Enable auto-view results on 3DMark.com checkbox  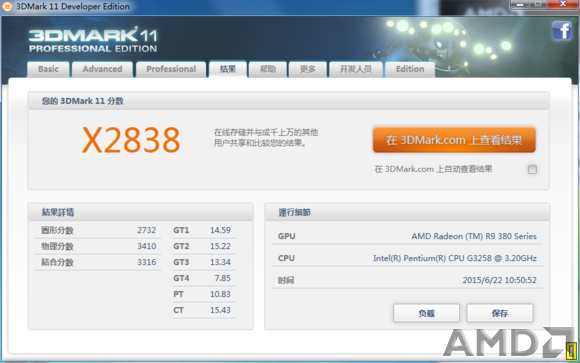(x=532, y=169)
